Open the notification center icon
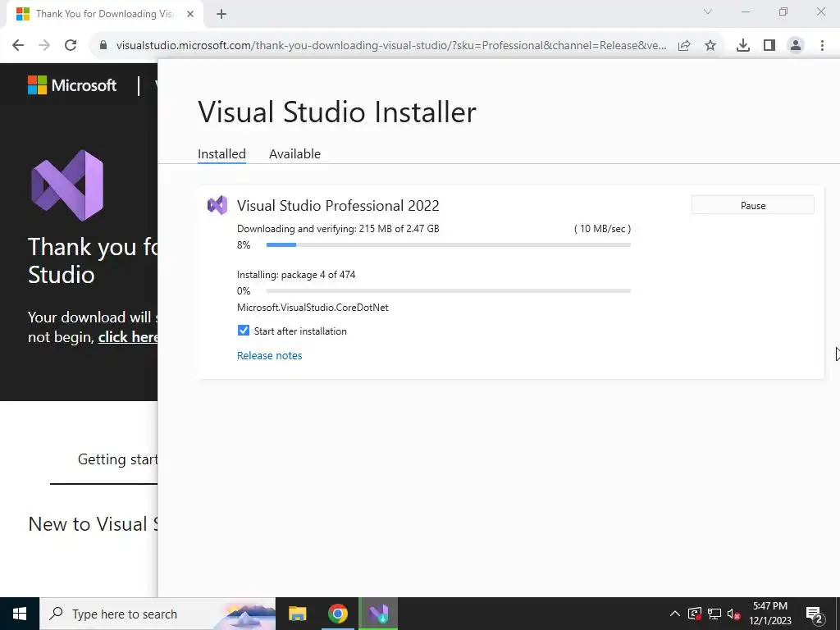 [x=815, y=614]
